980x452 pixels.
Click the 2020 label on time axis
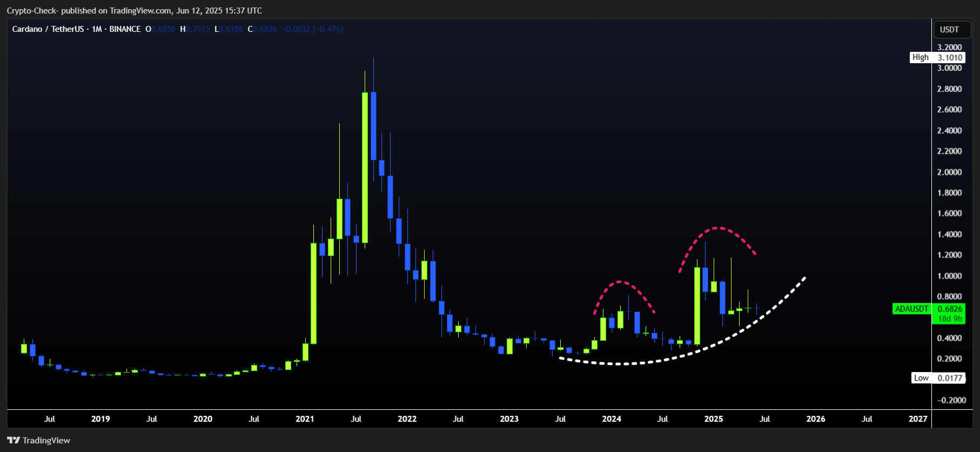pyautogui.click(x=203, y=419)
